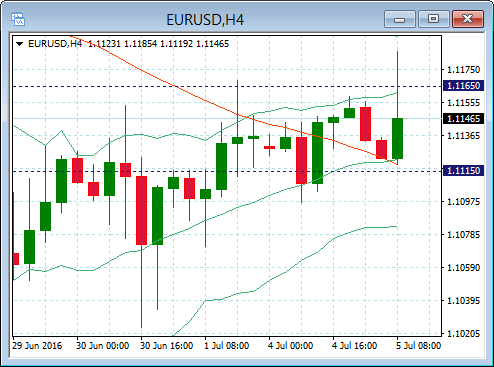Select the large red candle at 30 Jun 16:00

[x=141, y=210]
